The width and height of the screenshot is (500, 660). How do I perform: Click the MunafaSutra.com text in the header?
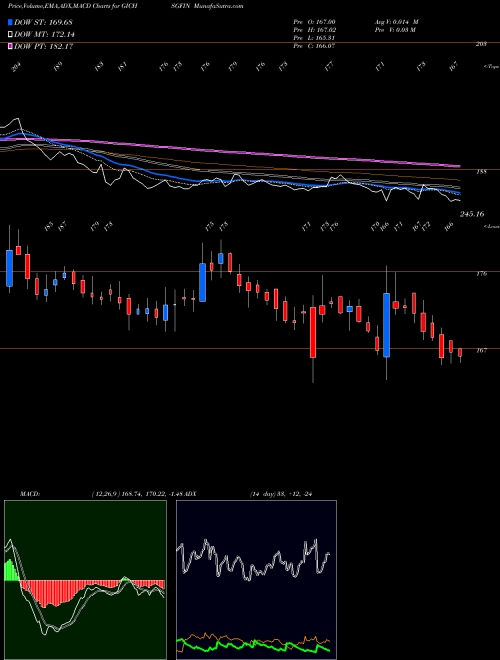tap(219, 6)
